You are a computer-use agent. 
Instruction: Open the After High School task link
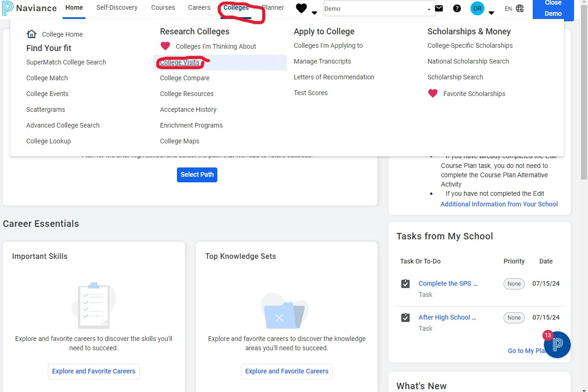coord(448,317)
